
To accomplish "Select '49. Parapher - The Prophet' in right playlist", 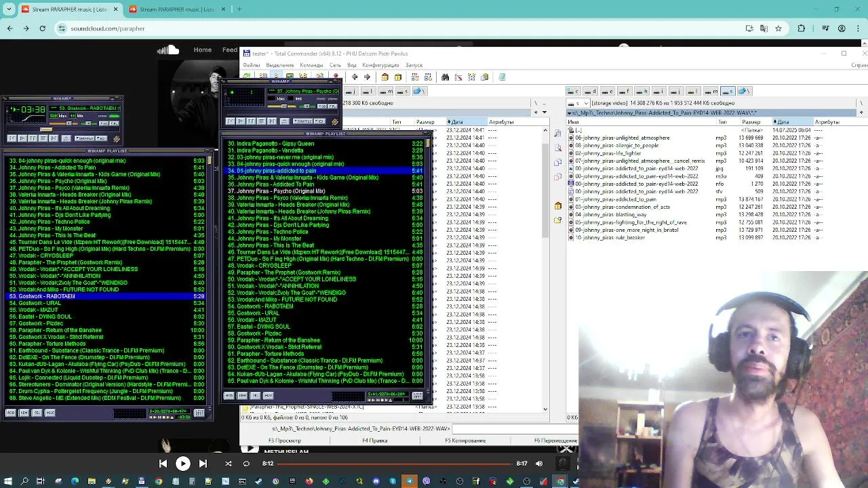I will tap(325, 272).
